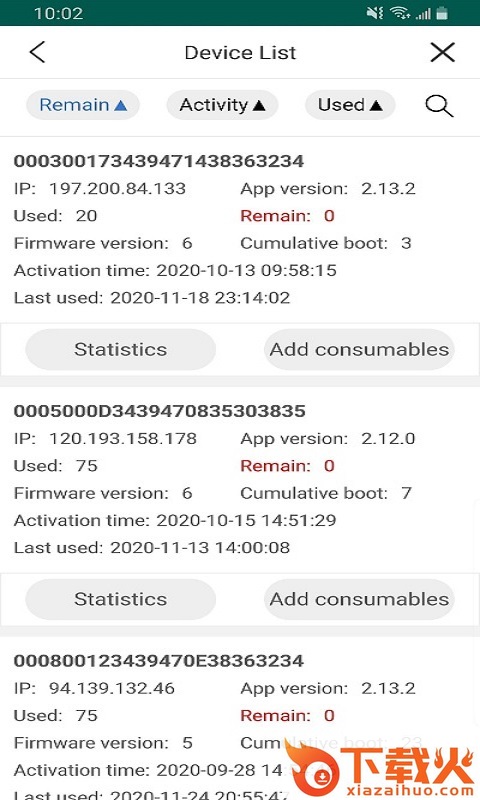
Task: Tap the status bar clock 10:02
Action: [59, 13]
